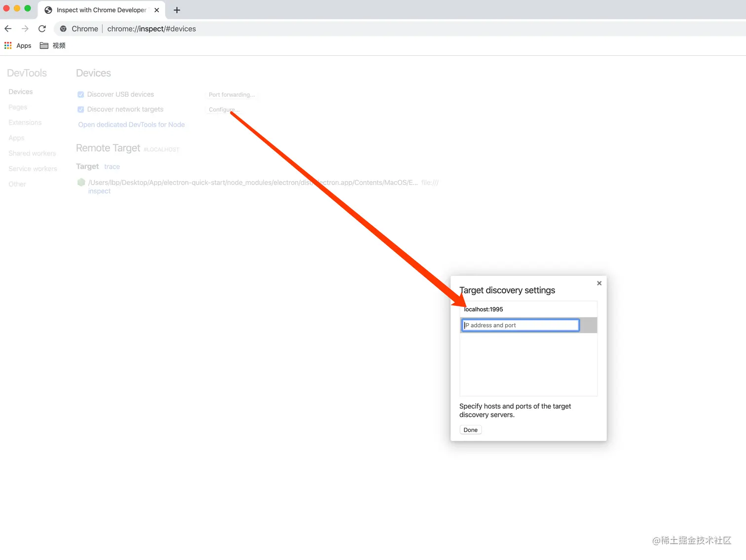Close the Target discovery settings dialog
This screenshot has height=560, width=746.
pos(599,283)
